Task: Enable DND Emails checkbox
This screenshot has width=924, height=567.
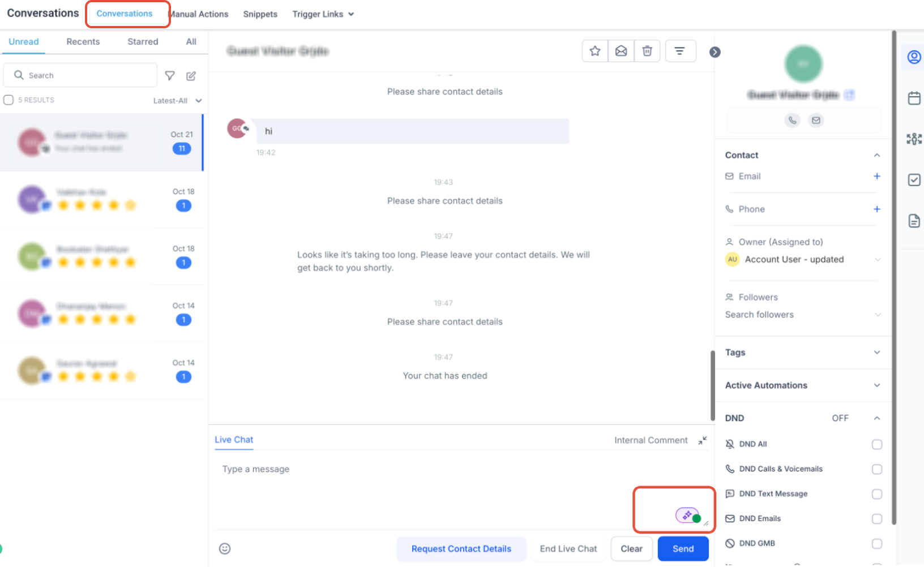Action: pos(877,519)
